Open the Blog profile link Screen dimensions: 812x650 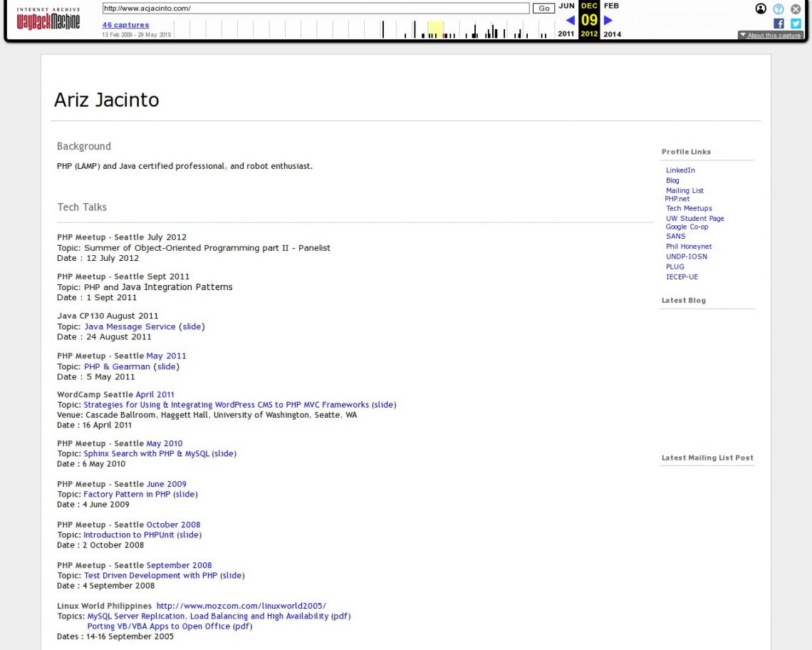tap(672, 180)
